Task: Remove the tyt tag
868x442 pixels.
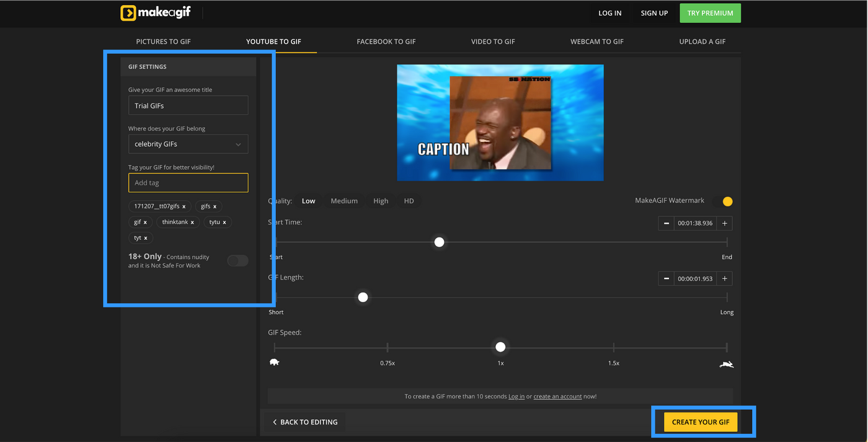Action: (x=146, y=238)
